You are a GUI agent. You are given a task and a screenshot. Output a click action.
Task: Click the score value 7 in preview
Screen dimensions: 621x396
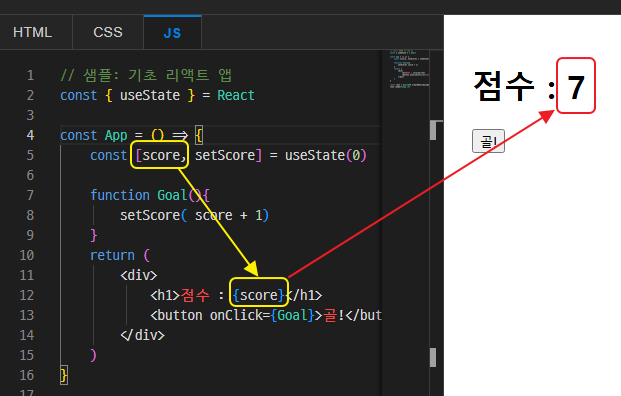[x=576, y=87]
